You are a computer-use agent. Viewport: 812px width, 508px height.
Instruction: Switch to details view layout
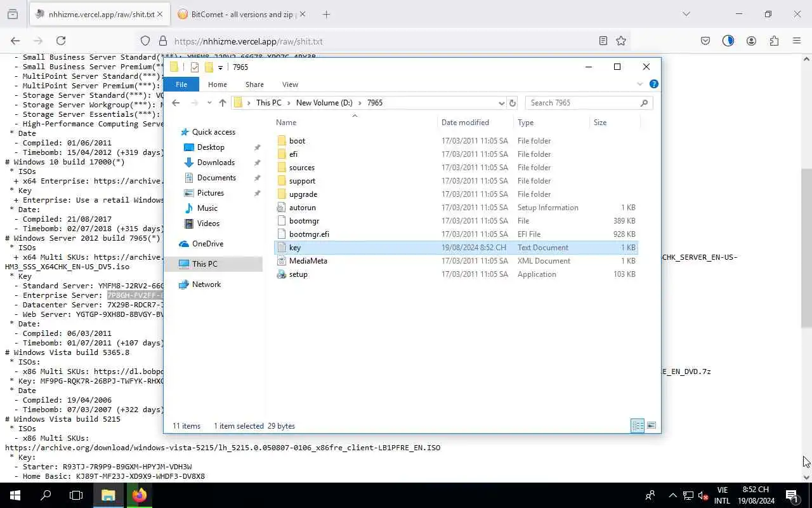[x=638, y=426]
